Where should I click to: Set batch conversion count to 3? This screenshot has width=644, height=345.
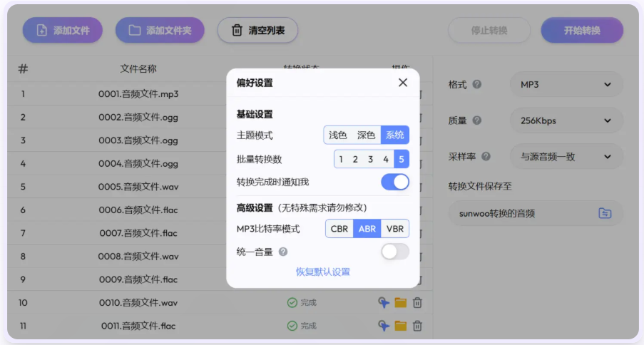point(370,160)
